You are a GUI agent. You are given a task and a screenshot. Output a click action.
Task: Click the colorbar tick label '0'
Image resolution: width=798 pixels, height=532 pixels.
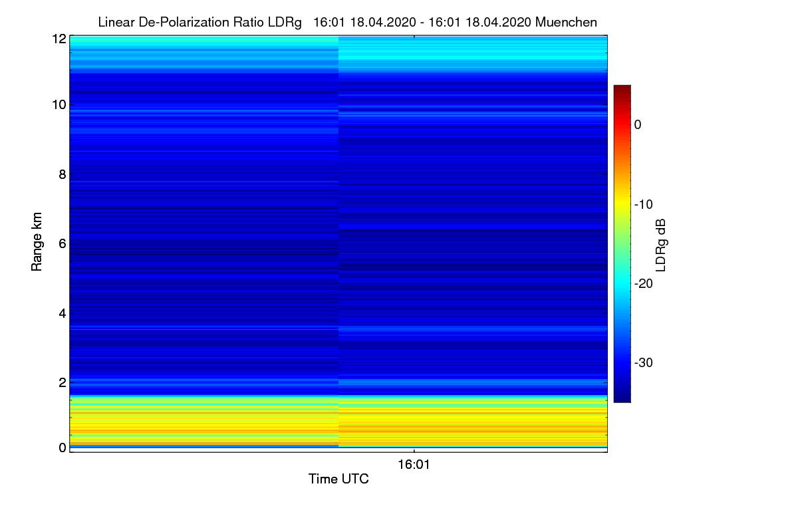click(x=638, y=124)
